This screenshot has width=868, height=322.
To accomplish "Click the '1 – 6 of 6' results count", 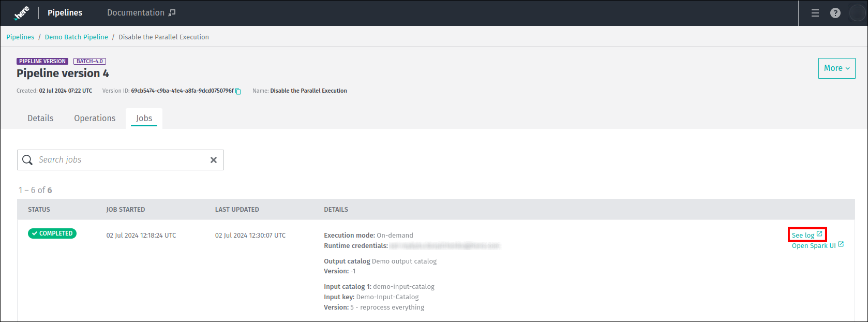I will pyautogui.click(x=35, y=190).
